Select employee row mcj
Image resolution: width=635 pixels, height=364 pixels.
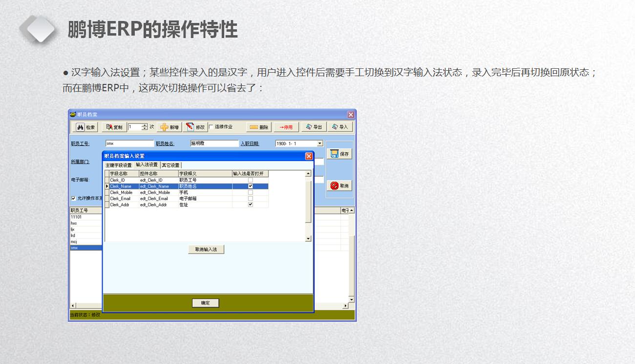[x=86, y=242]
